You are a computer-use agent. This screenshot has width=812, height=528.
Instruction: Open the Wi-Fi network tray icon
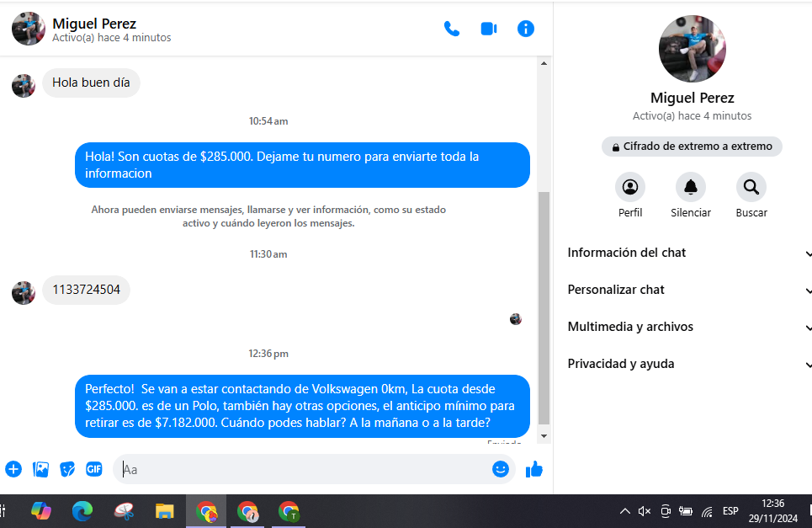point(707,511)
